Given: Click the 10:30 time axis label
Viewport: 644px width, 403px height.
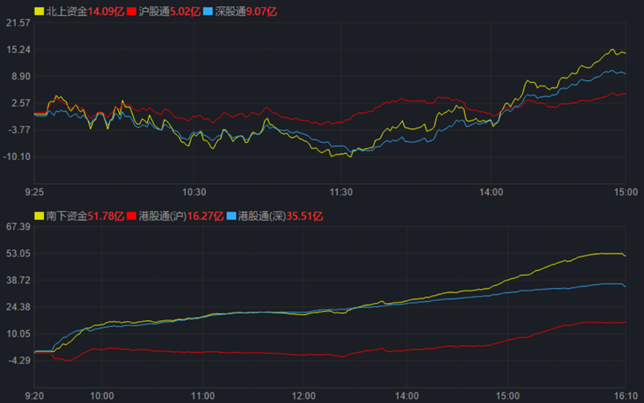Looking at the screenshot, I should coord(194,191).
